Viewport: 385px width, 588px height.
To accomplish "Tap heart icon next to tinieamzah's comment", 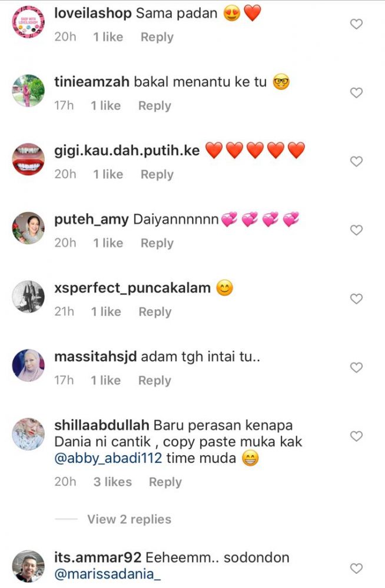I will (356, 93).
